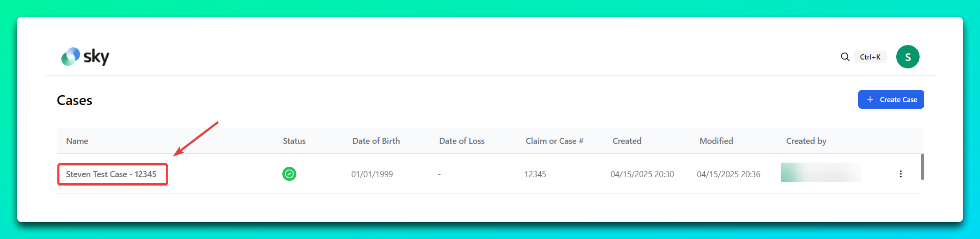Click the blurred Created by cell
This screenshot has width=980, height=239.
click(820, 173)
